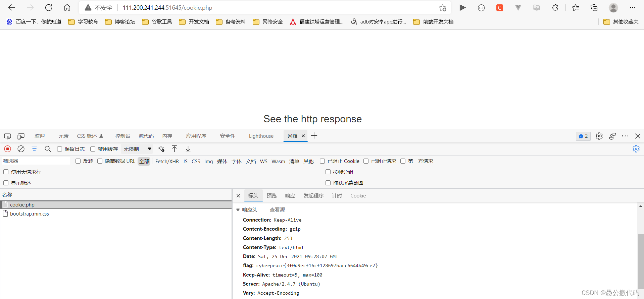Enable 已阻止 Cookie checkbox
Image resolution: width=644 pixels, height=299 pixels.
click(322, 161)
